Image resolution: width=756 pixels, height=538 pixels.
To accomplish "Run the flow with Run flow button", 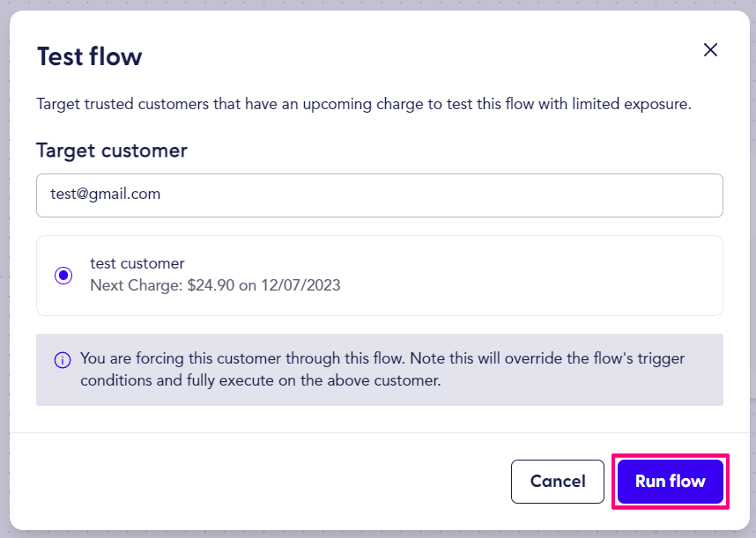I will pyautogui.click(x=671, y=481).
